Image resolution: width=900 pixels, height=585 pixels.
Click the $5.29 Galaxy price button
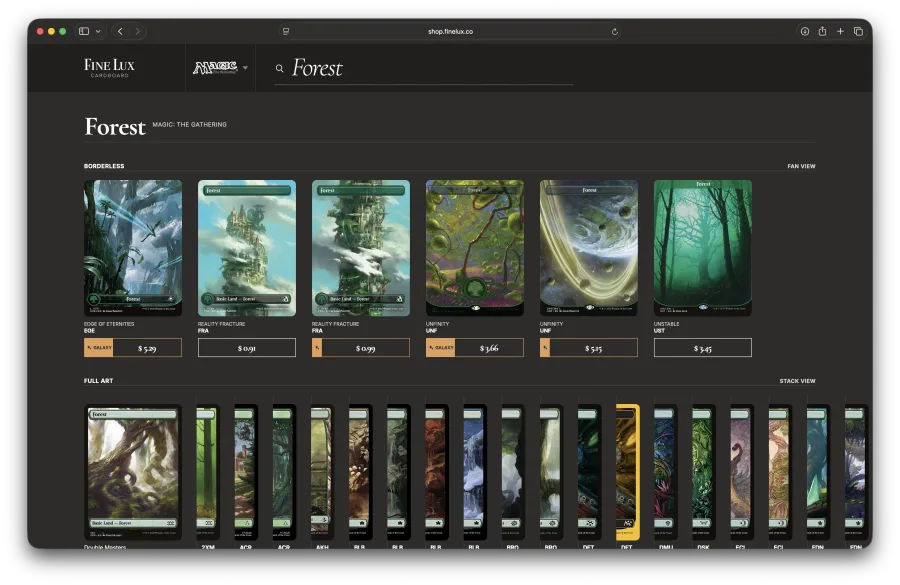(133, 348)
